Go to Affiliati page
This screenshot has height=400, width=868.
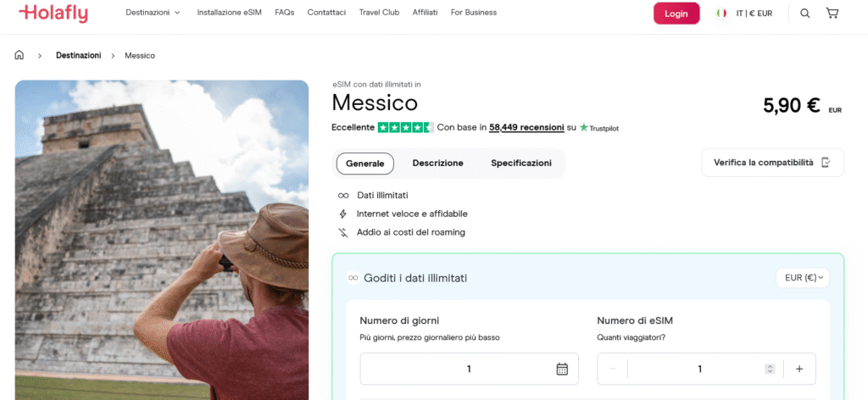[426, 12]
